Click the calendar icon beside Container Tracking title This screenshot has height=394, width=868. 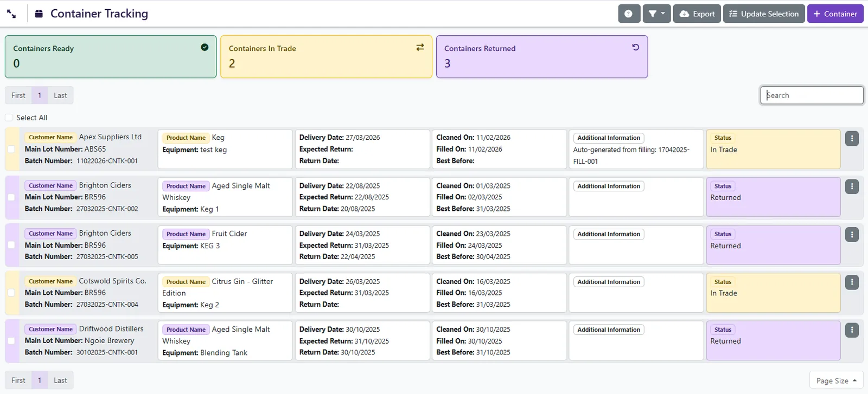tap(39, 14)
